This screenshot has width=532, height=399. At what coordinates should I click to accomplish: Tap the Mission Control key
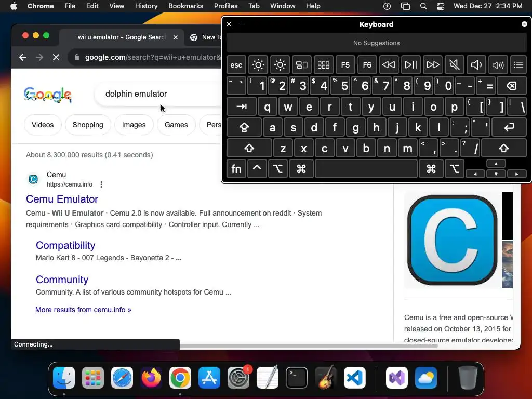pos(302,65)
